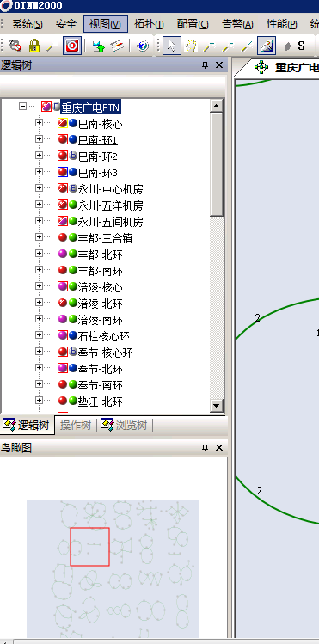Click the padlock lock-terminal toolbar icon
The image size is (319, 644).
point(34,46)
